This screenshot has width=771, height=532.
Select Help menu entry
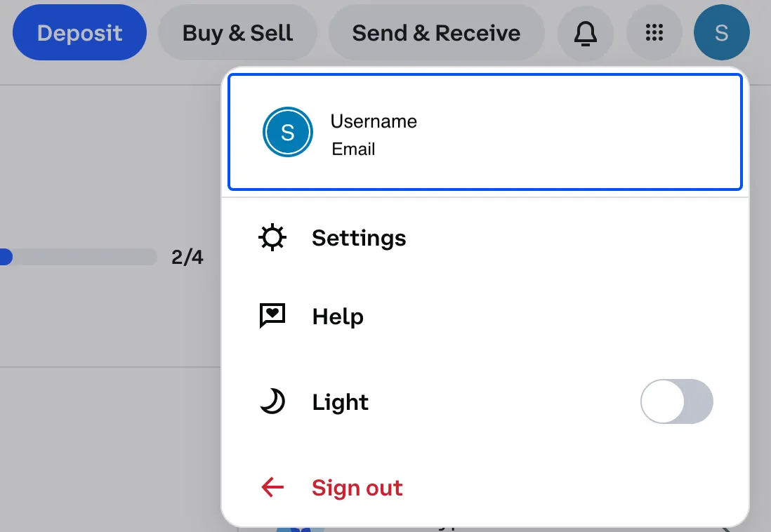click(x=485, y=316)
